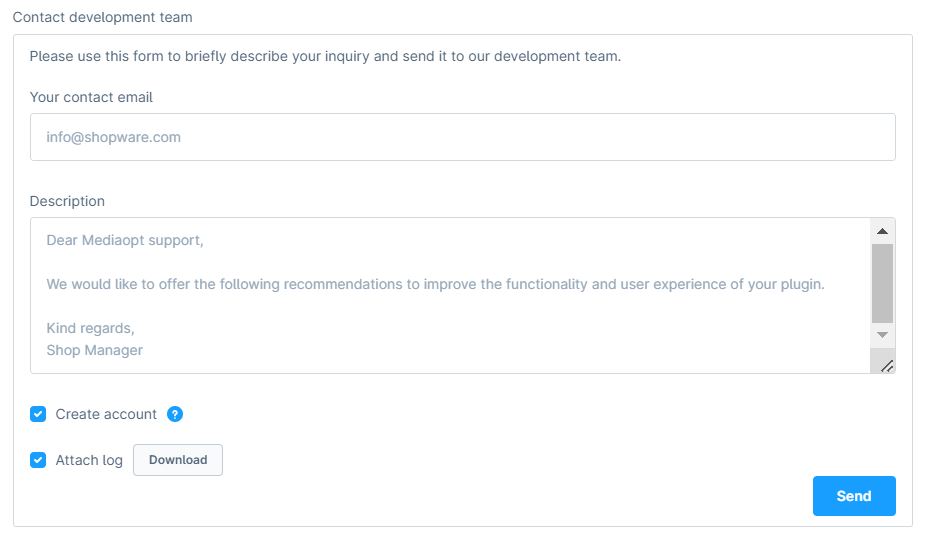Place cursor in the recommendations sentence
This screenshot has width=931, height=543.
coord(435,284)
